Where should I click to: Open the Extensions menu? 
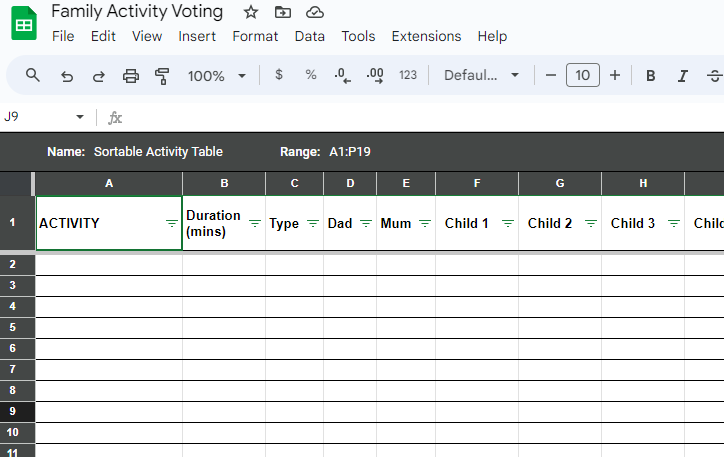pyautogui.click(x=426, y=36)
